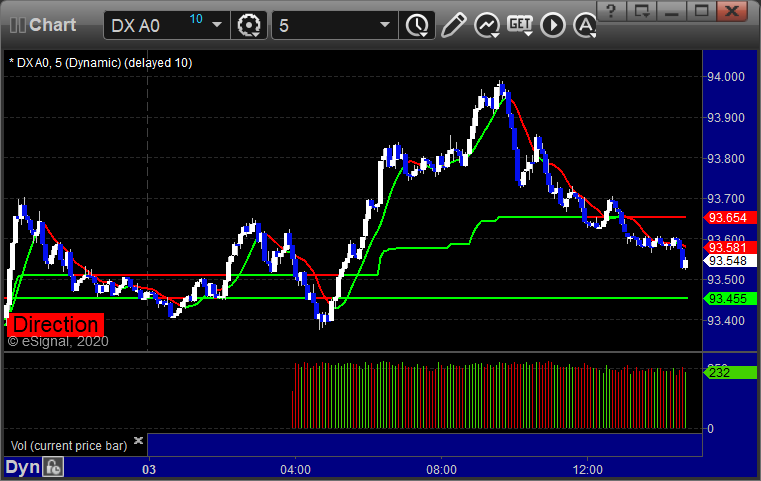The image size is (761, 481).
Task: Click the 12:00 time axis label
Action: (588, 470)
